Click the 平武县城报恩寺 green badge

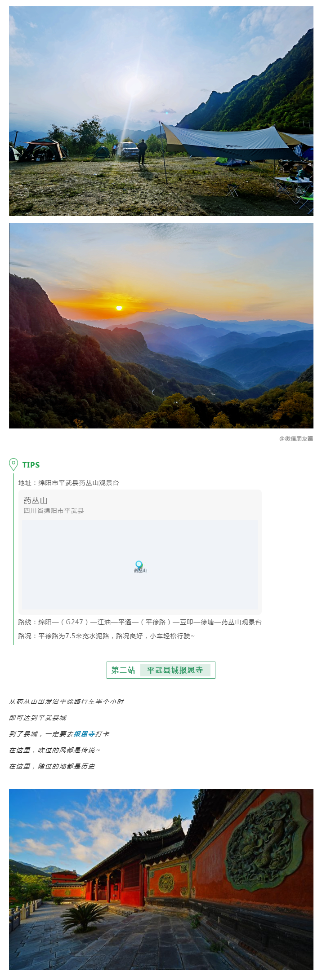point(175,670)
